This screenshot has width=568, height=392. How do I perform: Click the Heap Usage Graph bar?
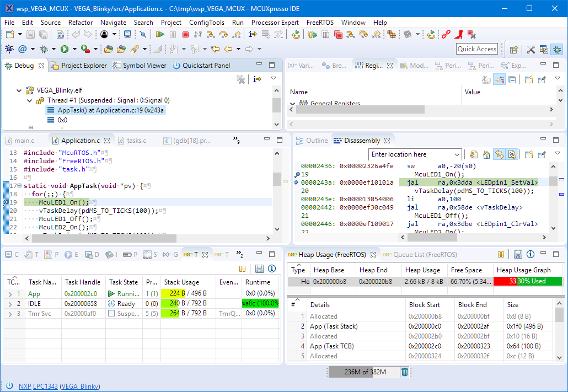coord(528,281)
